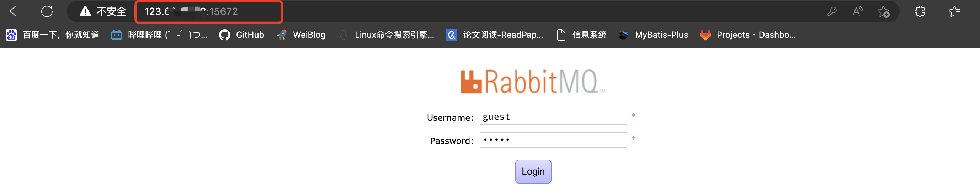
Task: Open the Linux command search bookmark
Action: (x=387, y=35)
